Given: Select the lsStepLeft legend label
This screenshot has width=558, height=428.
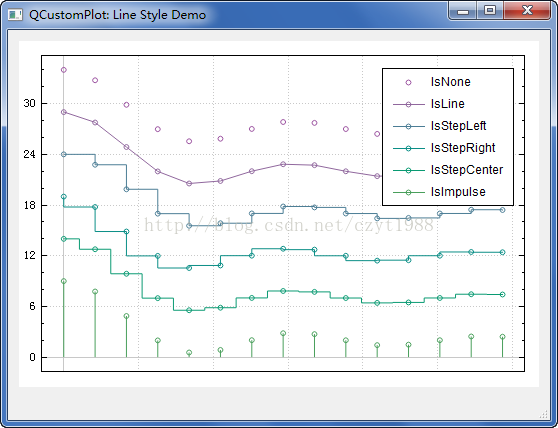Looking at the screenshot, I should tap(458, 126).
